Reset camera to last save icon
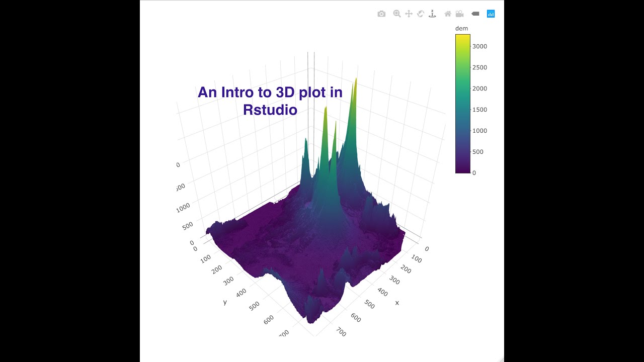Screen dimensions: 644x362 pyautogui.click(x=459, y=14)
